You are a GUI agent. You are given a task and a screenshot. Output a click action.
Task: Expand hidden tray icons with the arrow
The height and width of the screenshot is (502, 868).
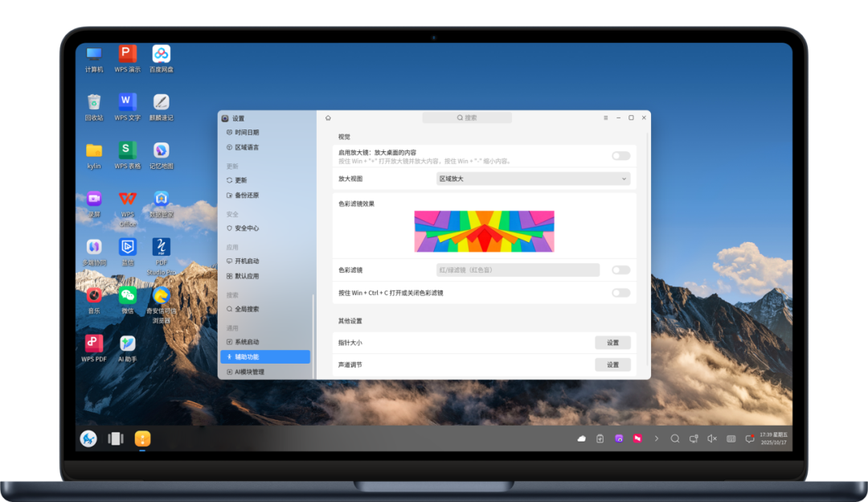(x=656, y=438)
